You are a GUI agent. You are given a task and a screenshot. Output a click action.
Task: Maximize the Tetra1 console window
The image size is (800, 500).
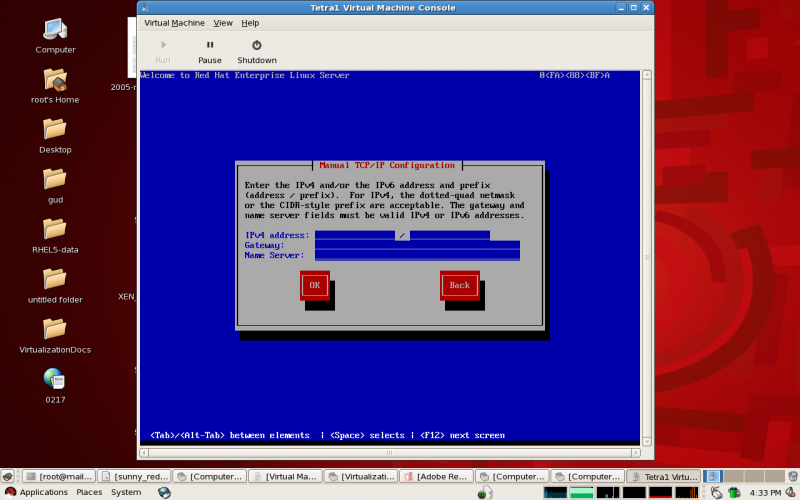[634, 8]
